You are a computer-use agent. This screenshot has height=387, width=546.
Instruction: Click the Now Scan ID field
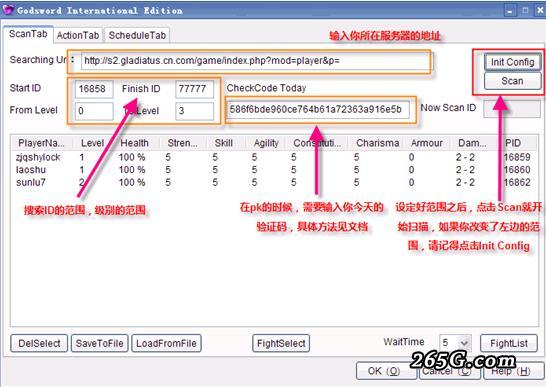point(512,109)
